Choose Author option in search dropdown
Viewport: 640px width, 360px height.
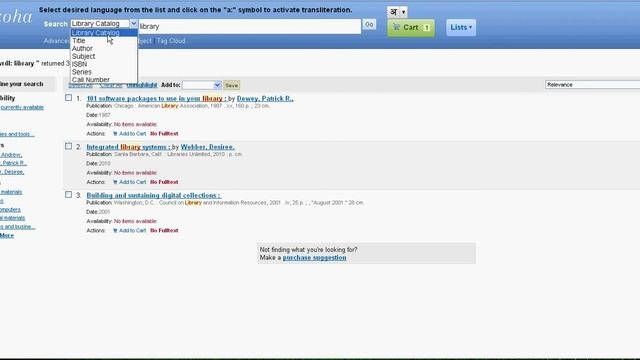104,49
